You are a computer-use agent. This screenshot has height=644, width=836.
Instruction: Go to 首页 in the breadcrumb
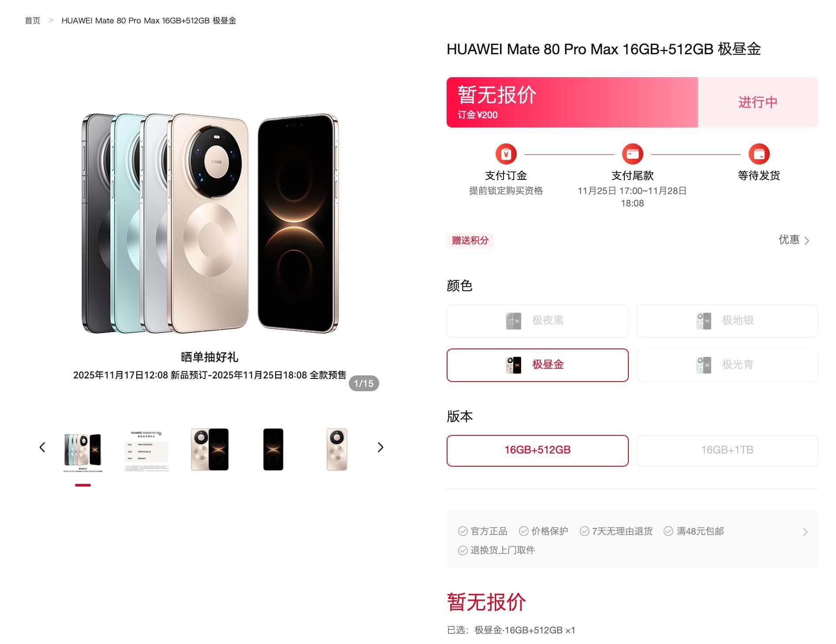coord(32,20)
